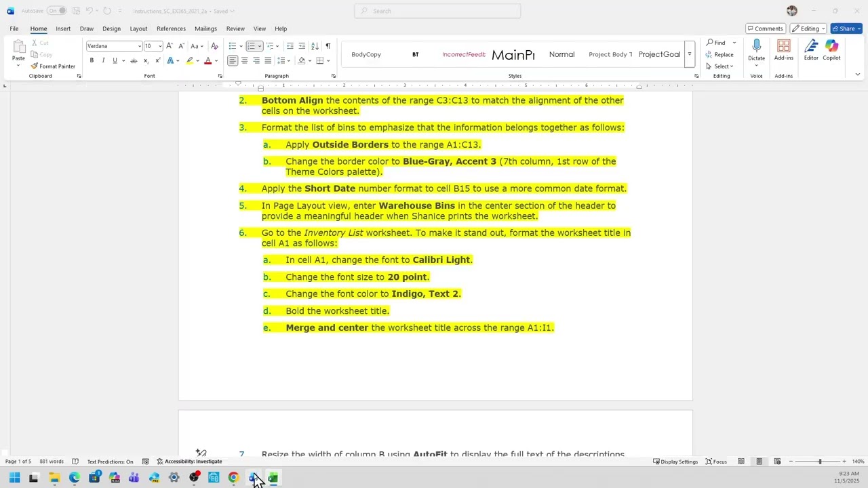
Task: Open the Review tab
Action: click(235, 28)
